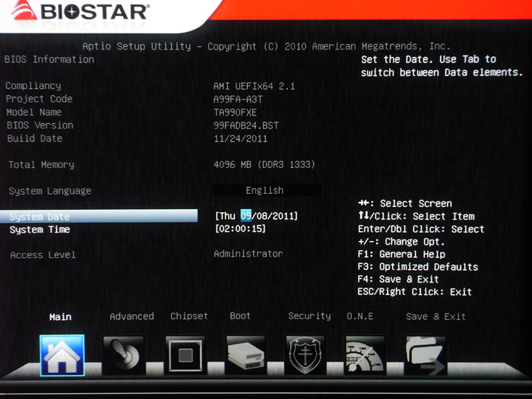Click the Set the Date help text
The height and width of the screenshot is (399, 532).
442,66
